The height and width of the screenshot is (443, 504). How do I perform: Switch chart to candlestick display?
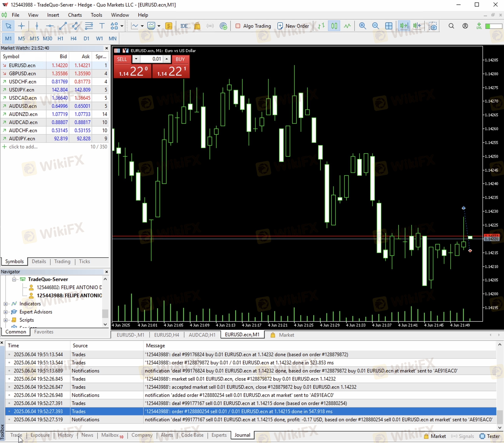(334, 26)
